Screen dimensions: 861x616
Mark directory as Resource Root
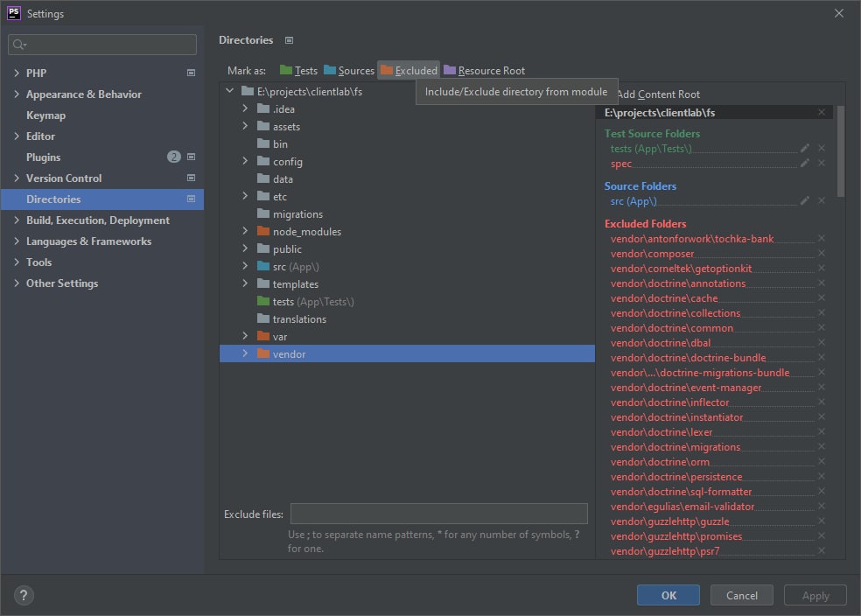[x=484, y=71]
